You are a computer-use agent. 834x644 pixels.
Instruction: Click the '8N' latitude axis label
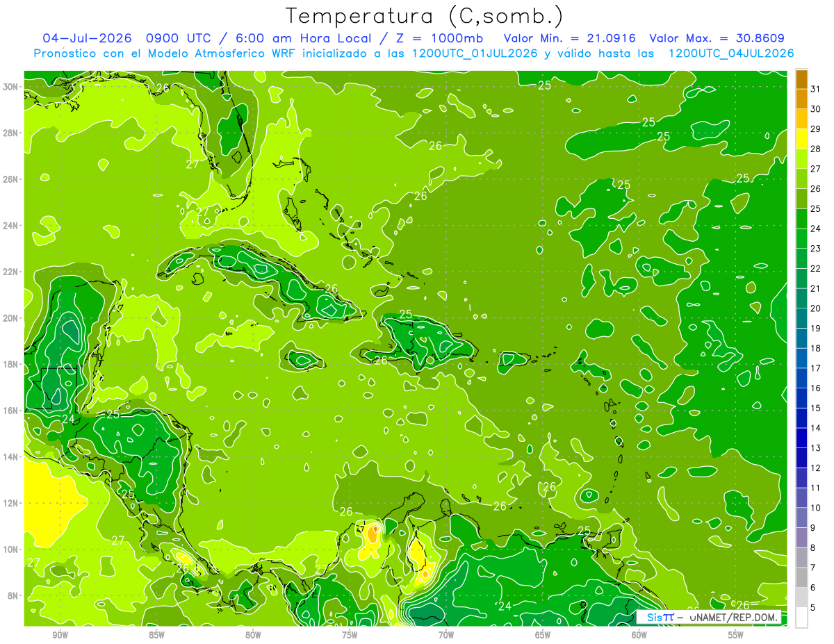pyautogui.click(x=14, y=596)
